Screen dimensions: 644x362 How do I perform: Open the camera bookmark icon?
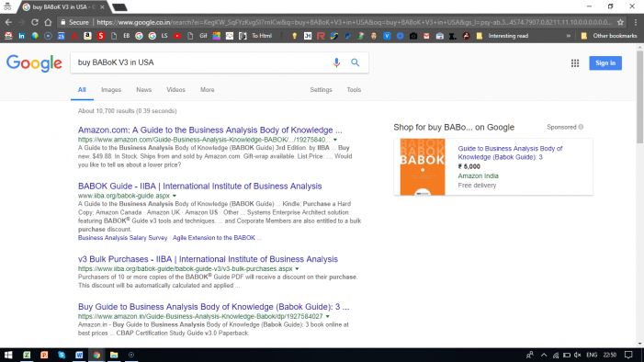[x=413, y=36]
